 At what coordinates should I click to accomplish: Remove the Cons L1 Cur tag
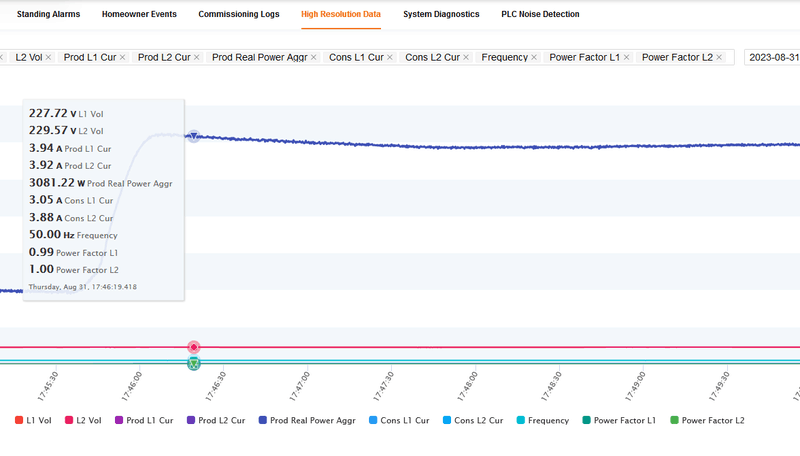click(x=390, y=58)
